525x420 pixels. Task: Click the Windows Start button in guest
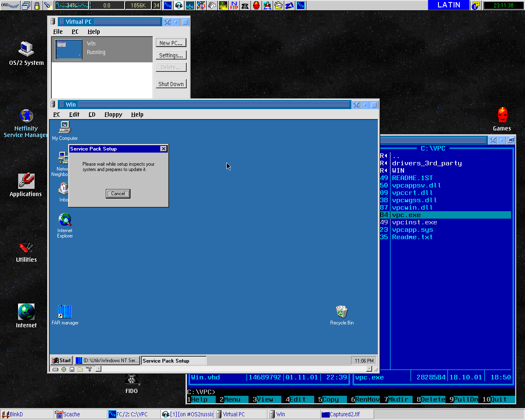62,361
